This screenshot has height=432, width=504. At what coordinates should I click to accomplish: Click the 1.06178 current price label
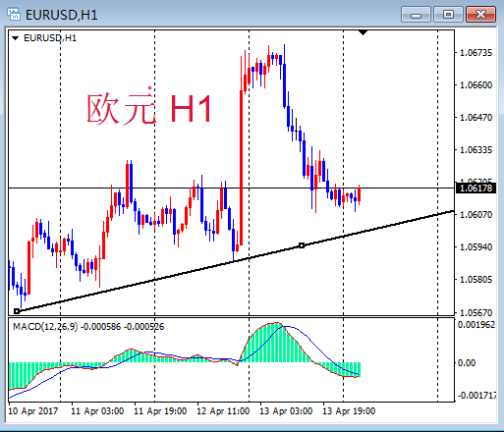[x=476, y=189]
